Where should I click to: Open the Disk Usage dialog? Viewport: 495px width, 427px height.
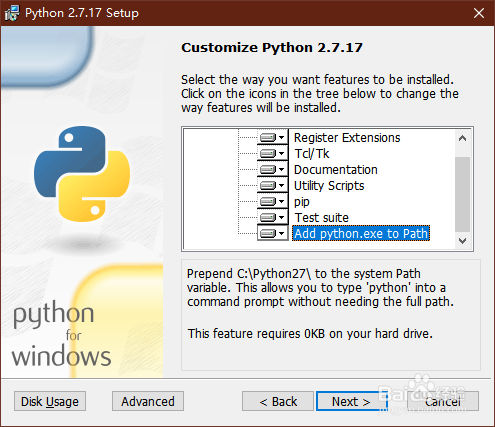pos(50,401)
